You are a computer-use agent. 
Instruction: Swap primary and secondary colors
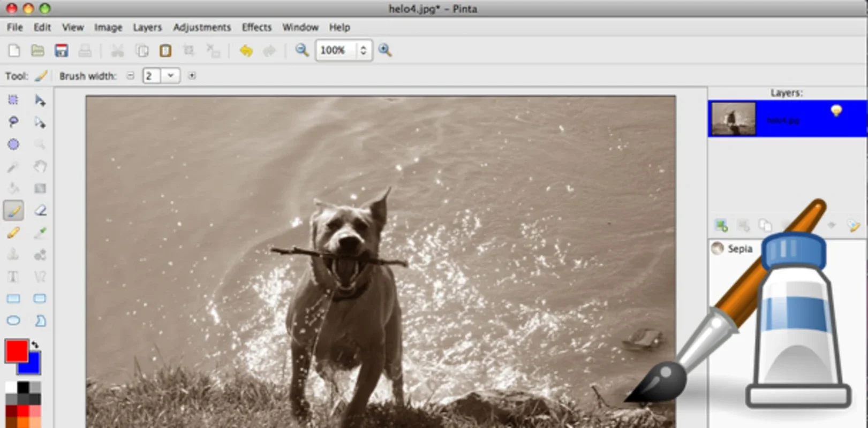35,345
